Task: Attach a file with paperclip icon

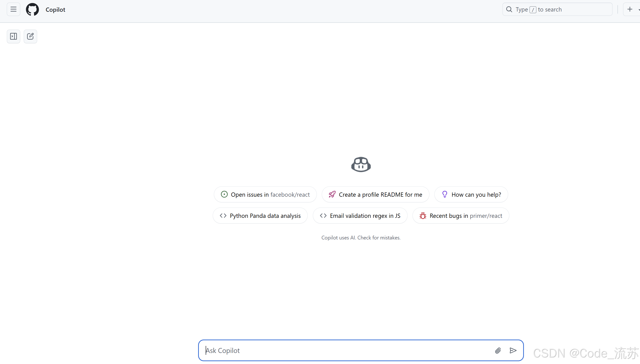Action: point(498,351)
